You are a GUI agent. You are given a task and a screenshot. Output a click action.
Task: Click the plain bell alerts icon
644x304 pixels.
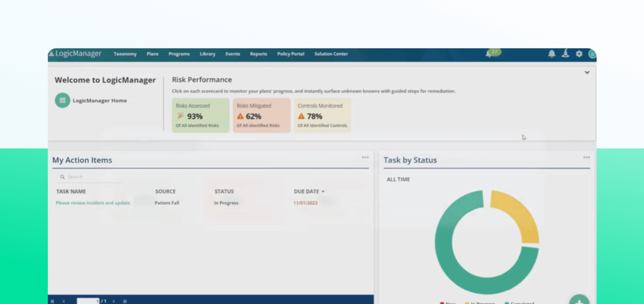click(x=552, y=54)
